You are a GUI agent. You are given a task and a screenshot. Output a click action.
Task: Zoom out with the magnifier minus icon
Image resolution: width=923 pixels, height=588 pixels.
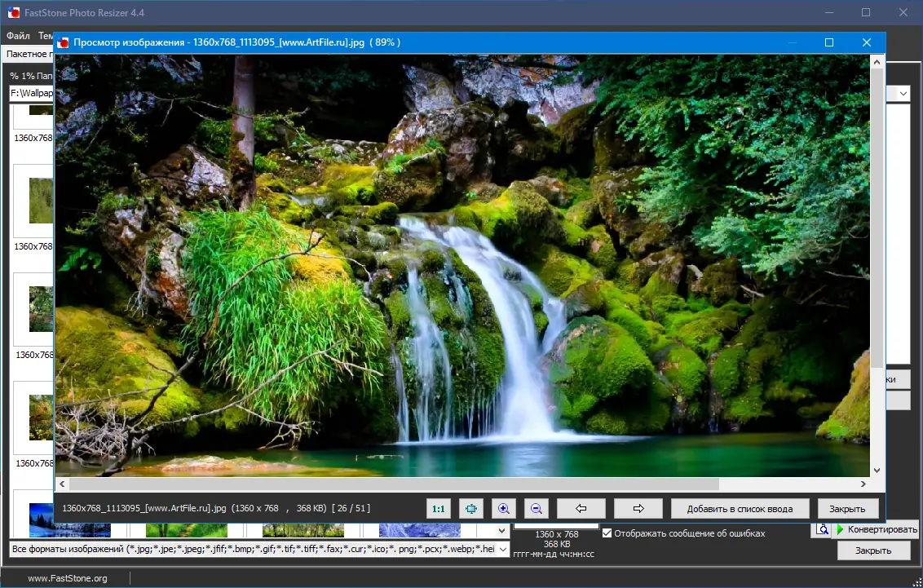point(537,509)
